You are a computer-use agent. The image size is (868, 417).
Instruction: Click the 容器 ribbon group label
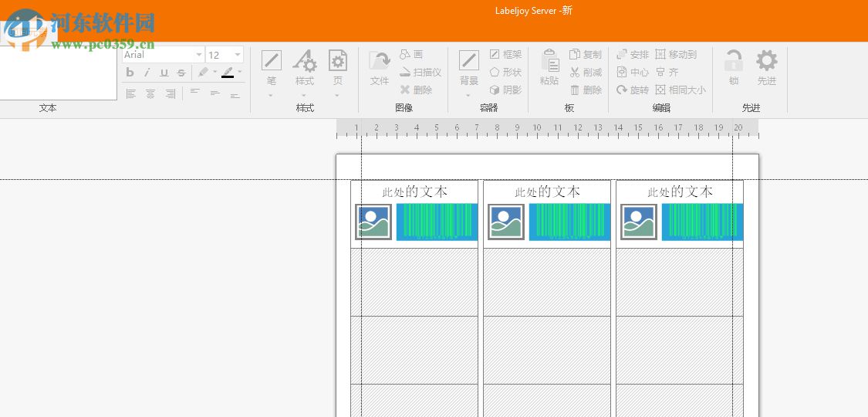click(x=489, y=108)
